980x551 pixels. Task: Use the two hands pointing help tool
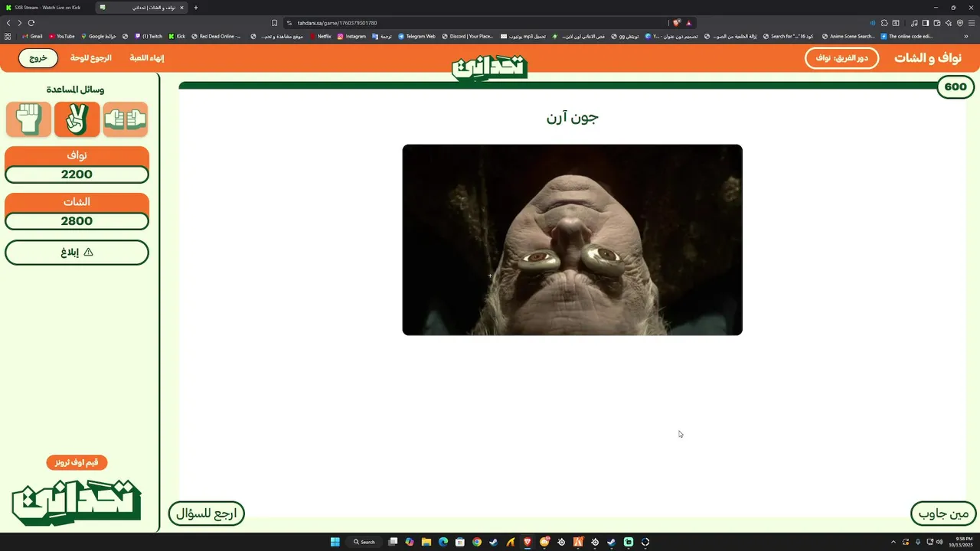point(126,119)
